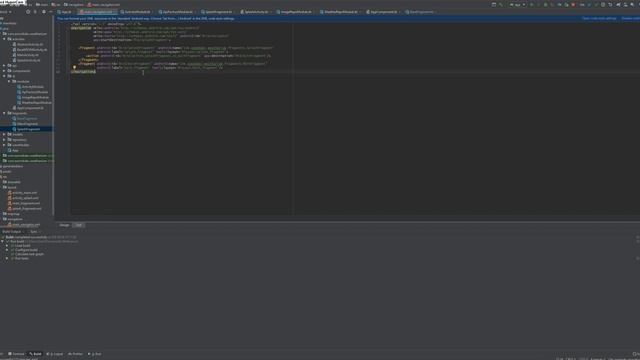Viewport: 640px width, 360px height.
Task: Switch editor to Text view tab
Action: 78,225
